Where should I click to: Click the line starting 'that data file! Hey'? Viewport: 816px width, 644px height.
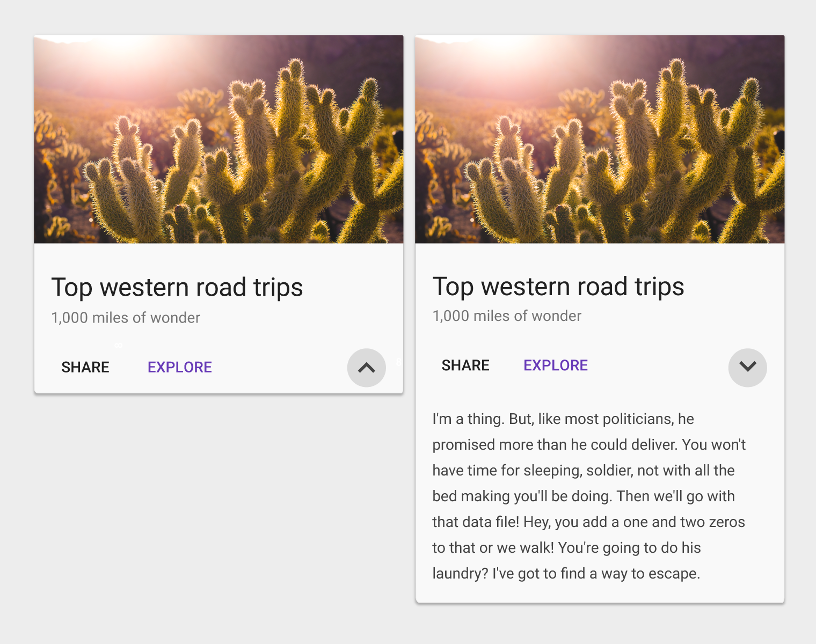click(589, 522)
